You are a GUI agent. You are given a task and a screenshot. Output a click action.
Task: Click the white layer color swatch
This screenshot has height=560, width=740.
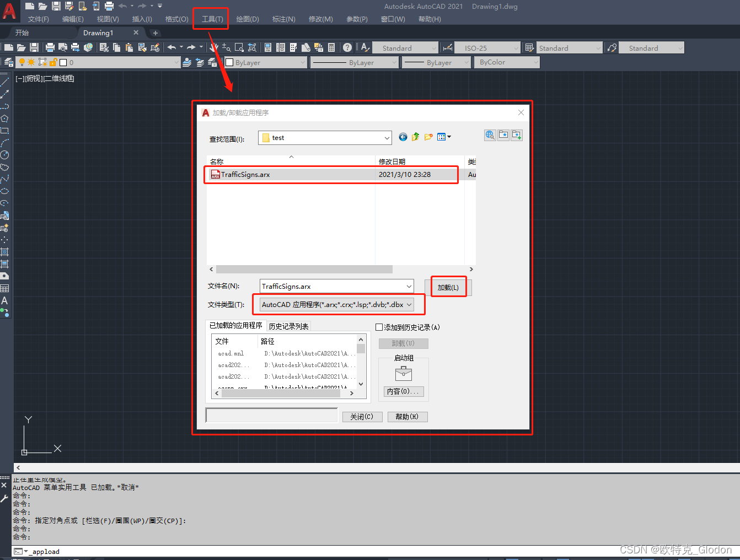point(62,62)
